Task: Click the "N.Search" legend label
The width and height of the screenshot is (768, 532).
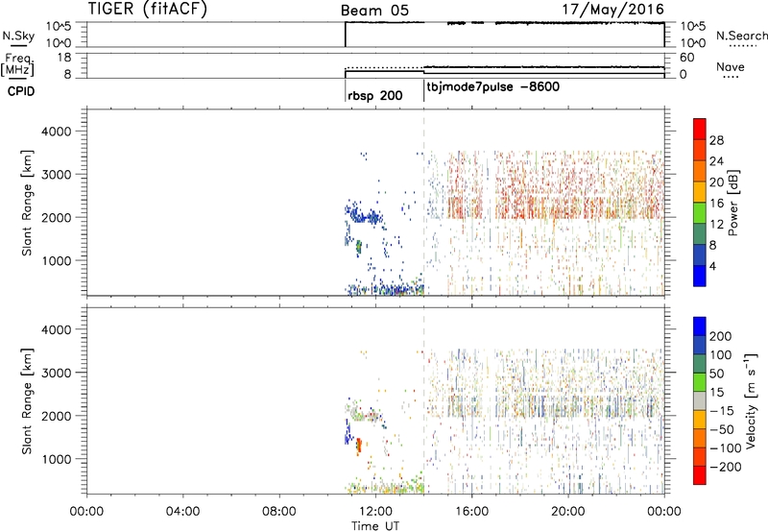Action: point(741,36)
